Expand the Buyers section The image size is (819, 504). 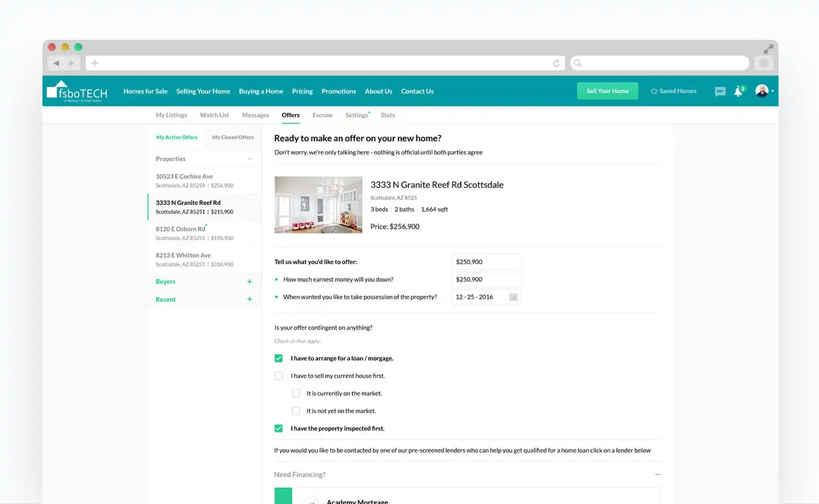(x=250, y=282)
